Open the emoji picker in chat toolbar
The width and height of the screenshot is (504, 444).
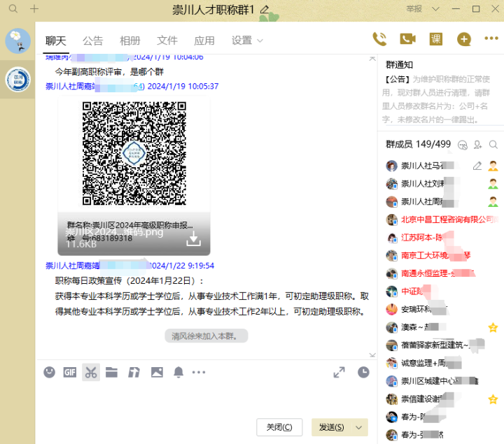point(49,372)
